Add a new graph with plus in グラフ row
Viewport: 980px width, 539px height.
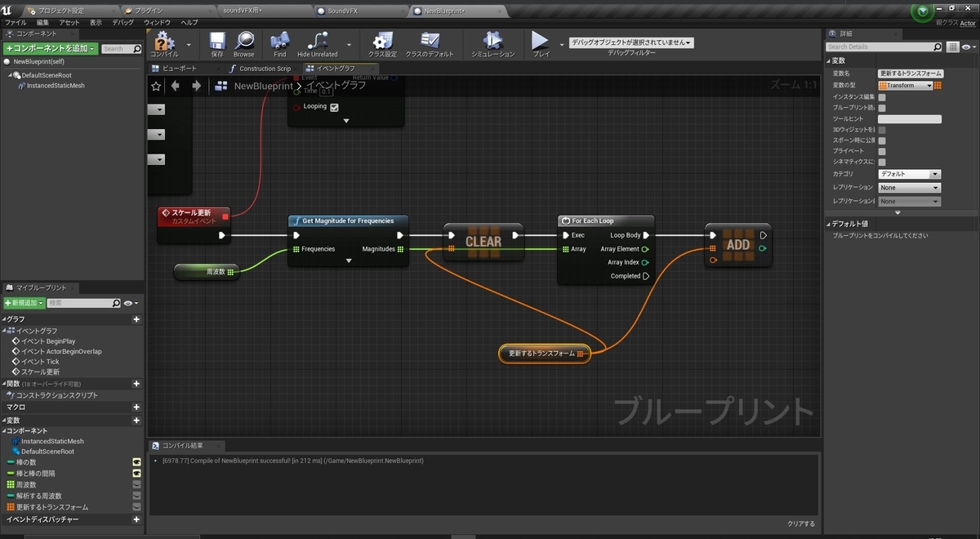pyautogui.click(x=136, y=319)
